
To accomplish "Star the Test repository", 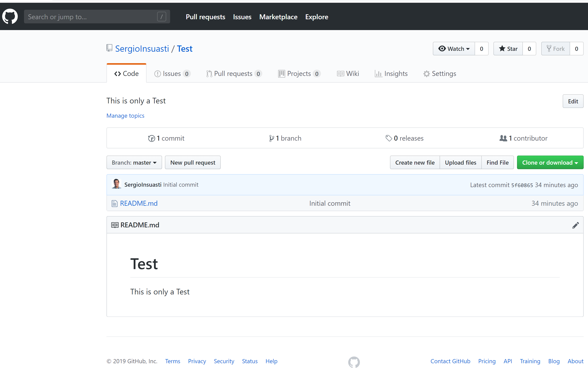I will coord(508,49).
